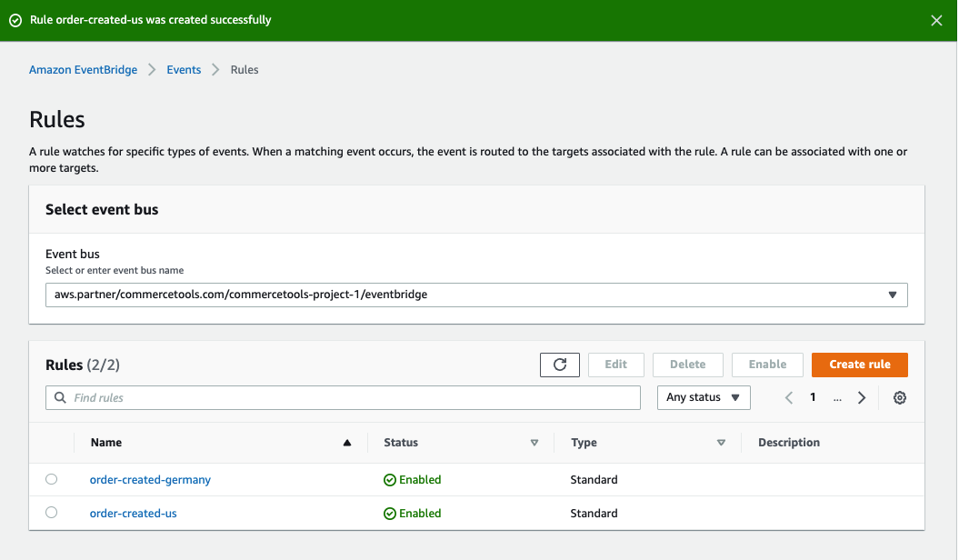This screenshot has width=959, height=560.
Task: Sort rules by Name ascending arrow
Action: pyautogui.click(x=346, y=443)
